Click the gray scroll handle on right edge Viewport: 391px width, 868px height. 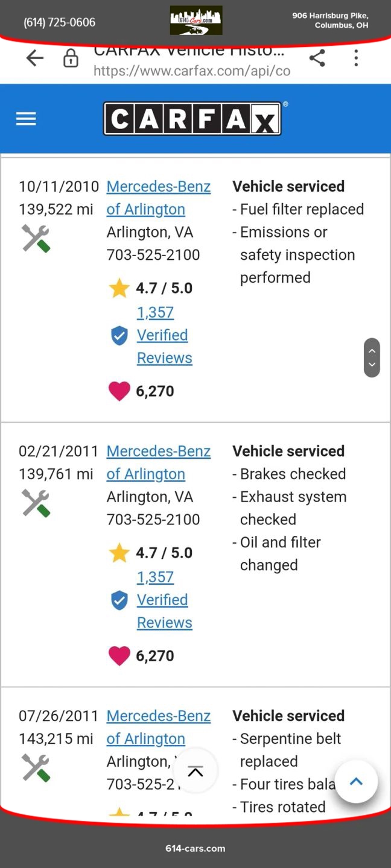pyautogui.click(x=372, y=357)
